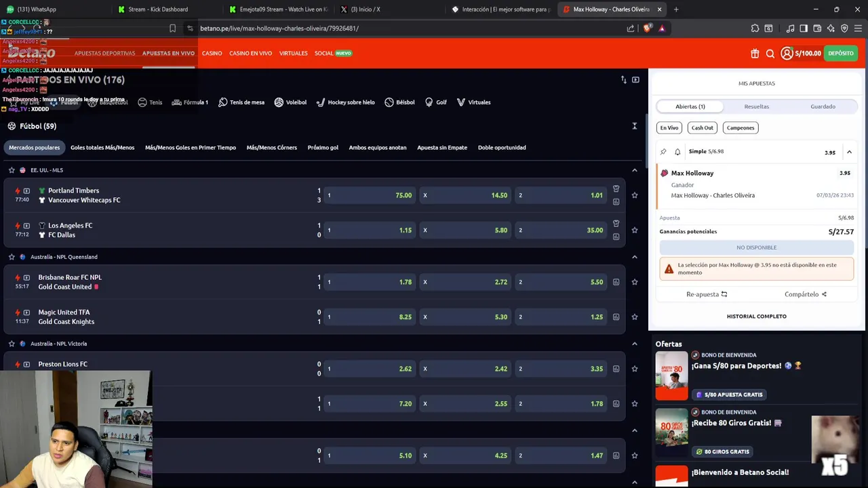Open the browser hamburger menu

point(858,28)
